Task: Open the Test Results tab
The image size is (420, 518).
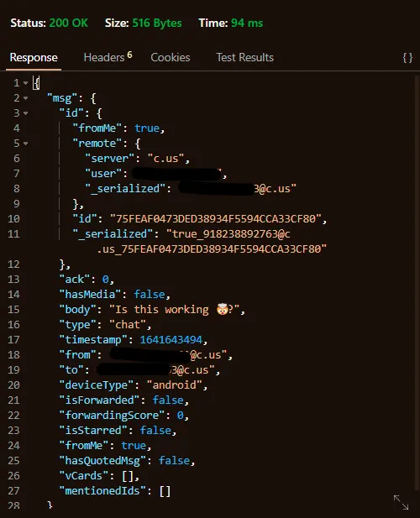Action: (x=245, y=57)
